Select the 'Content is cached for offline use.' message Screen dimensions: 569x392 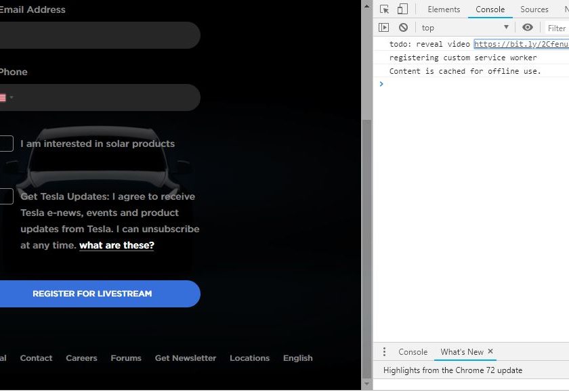[x=465, y=71]
